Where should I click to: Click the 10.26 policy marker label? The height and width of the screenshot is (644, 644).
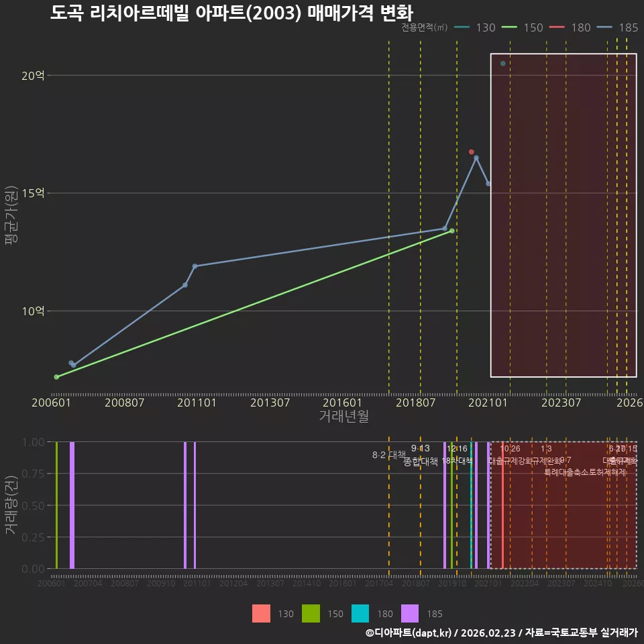tap(510, 449)
